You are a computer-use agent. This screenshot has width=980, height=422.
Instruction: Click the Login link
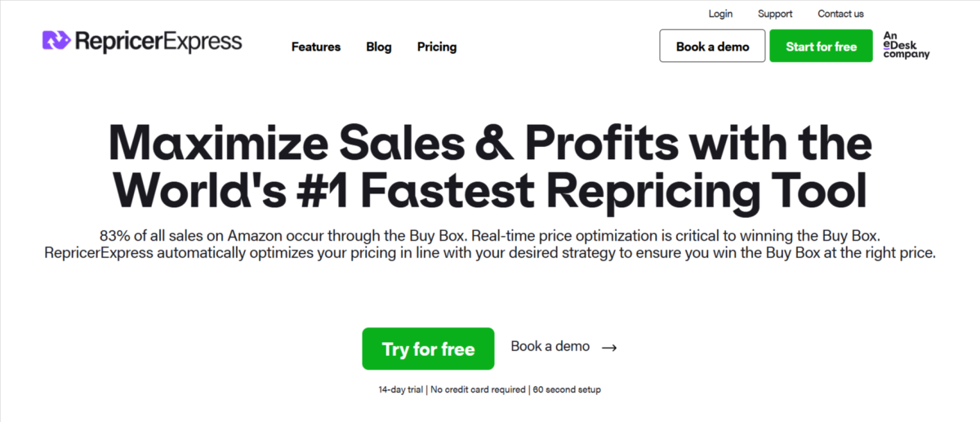(720, 14)
